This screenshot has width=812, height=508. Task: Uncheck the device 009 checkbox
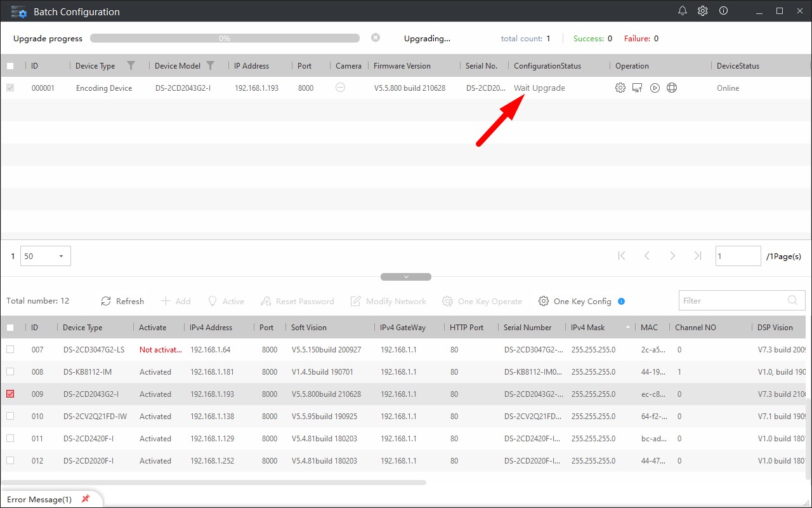click(10, 394)
